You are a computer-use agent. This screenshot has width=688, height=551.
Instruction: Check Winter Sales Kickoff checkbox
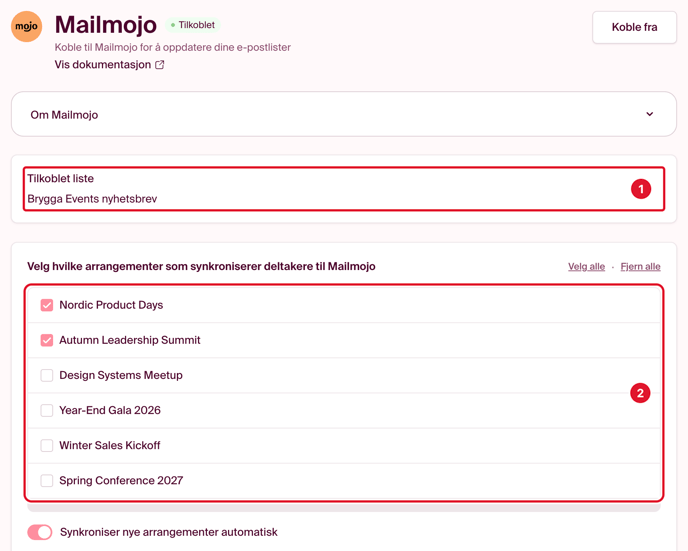[x=47, y=445]
